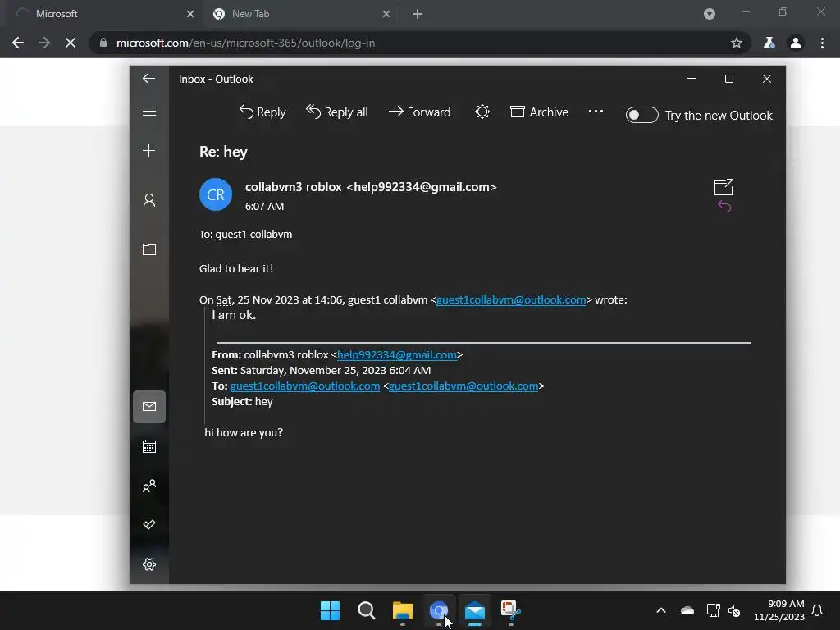The image size is (840, 630).
Task: Click bracketed guest1collabvm@outlook.com link in To line
Action: click(x=463, y=386)
